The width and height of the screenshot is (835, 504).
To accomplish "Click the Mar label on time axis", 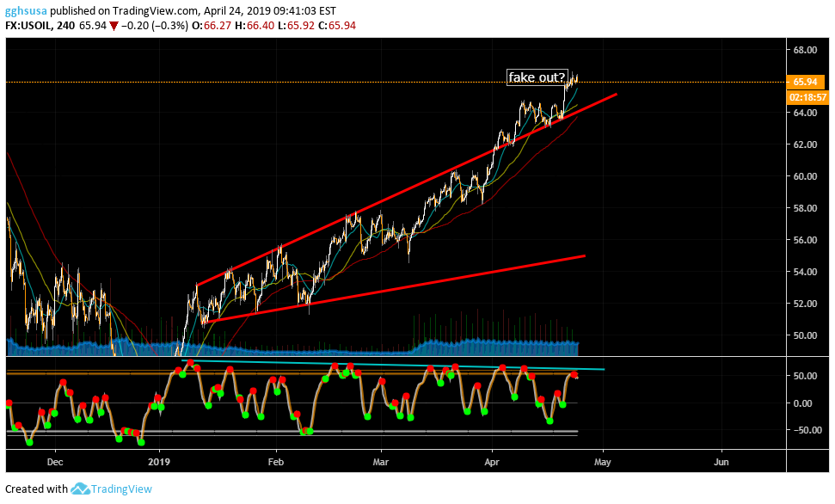I will pyautogui.click(x=381, y=462).
